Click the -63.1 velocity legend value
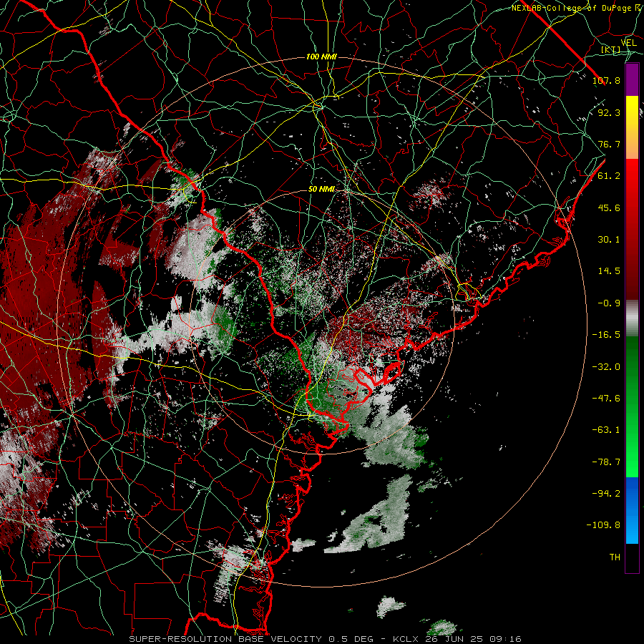This screenshot has height=644, width=644. (606, 430)
